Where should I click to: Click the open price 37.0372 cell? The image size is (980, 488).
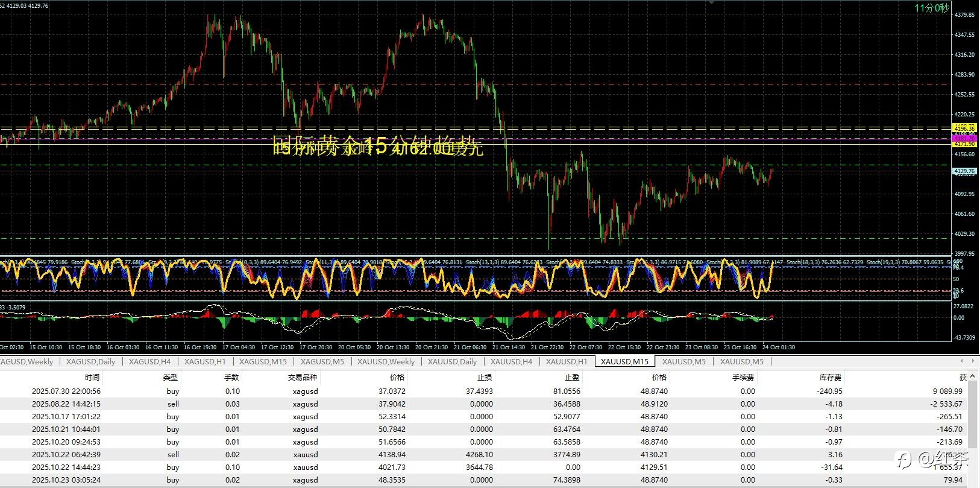(x=392, y=391)
